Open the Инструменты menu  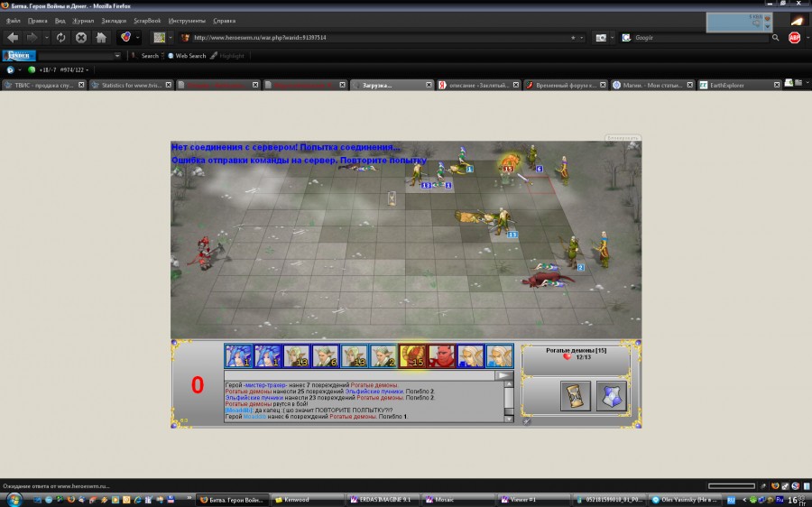pos(186,20)
